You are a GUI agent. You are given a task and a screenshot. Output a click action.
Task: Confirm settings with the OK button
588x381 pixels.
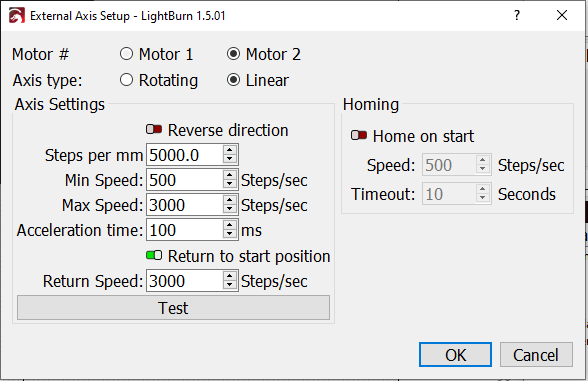(455, 355)
